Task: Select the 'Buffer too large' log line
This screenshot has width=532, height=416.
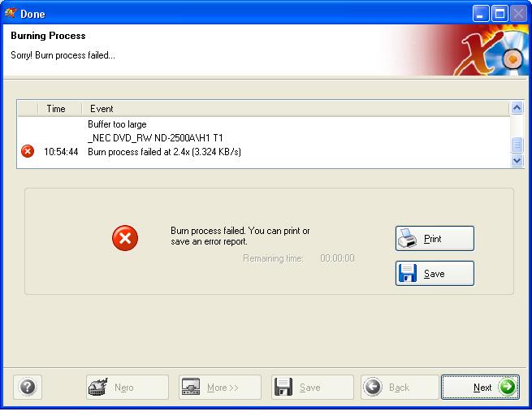Action: (x=117, y=124)
